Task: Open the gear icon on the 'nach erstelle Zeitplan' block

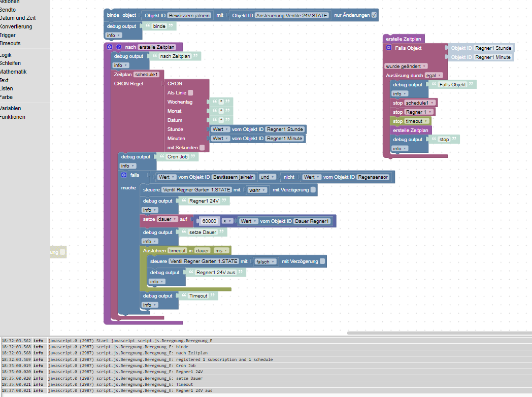Action: coord(110,47)
